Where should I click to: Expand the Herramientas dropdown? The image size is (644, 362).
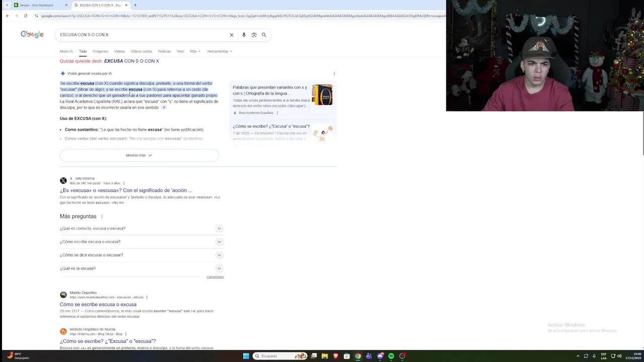coord(219,51)
